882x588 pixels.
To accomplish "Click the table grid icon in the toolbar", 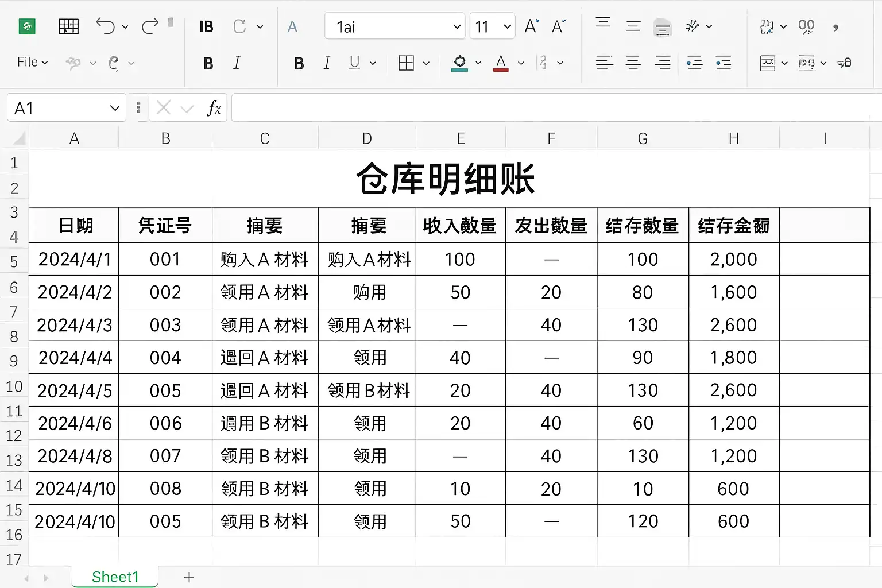I will tap(69, 26).
